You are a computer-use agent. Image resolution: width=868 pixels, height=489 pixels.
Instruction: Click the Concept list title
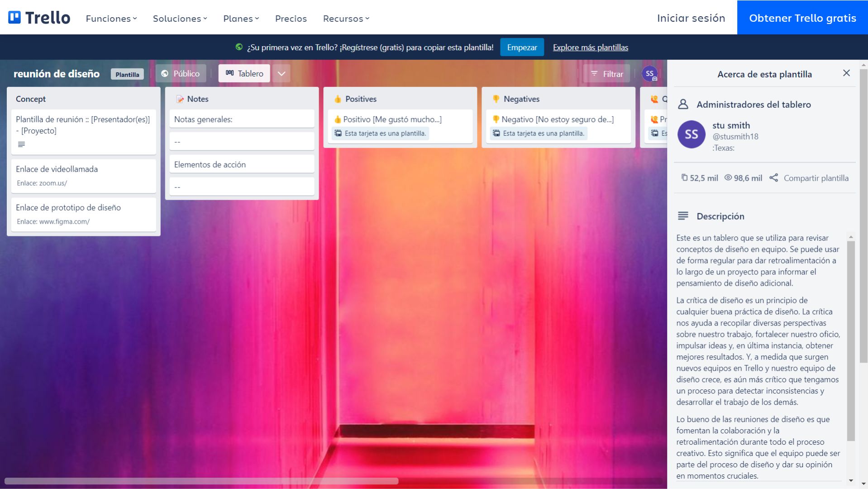(31, 99)
